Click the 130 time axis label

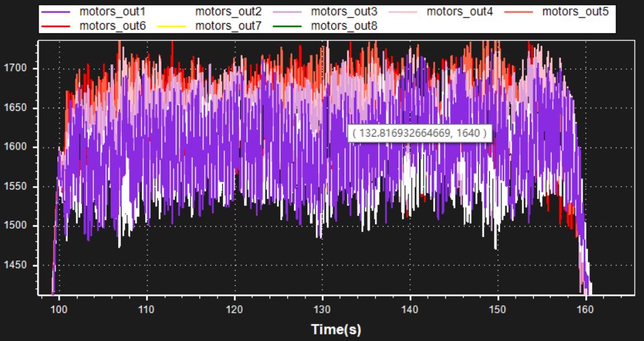322,309
